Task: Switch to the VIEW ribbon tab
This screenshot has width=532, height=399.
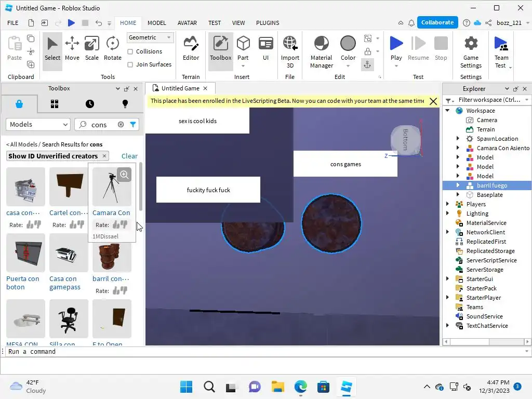Action: coord(238,23)
